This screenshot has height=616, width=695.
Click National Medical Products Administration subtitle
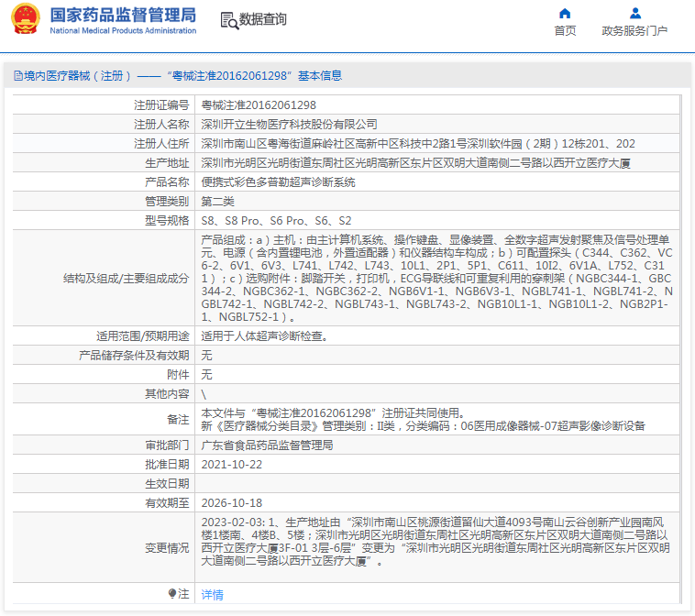click(x=123, y=30)
